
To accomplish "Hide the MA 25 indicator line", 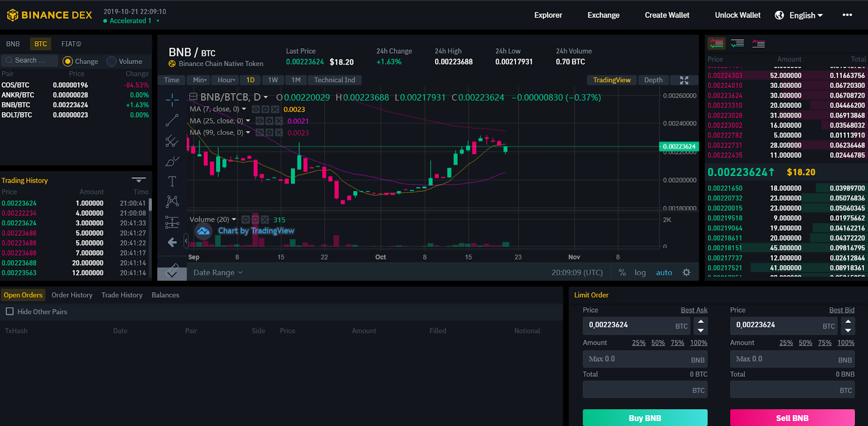I will coord(259,121).
